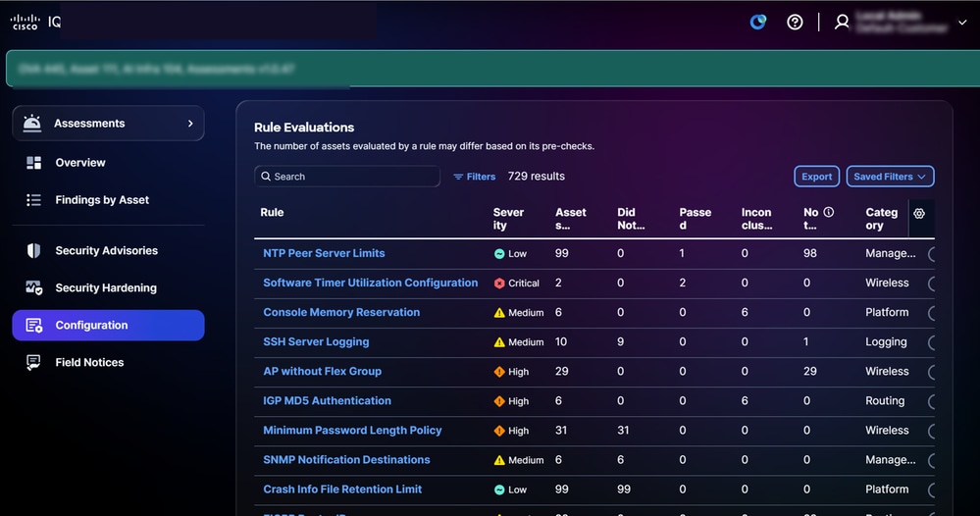
Task: Click Critical severity icon in Software Timer row
Action: [499, 283]
